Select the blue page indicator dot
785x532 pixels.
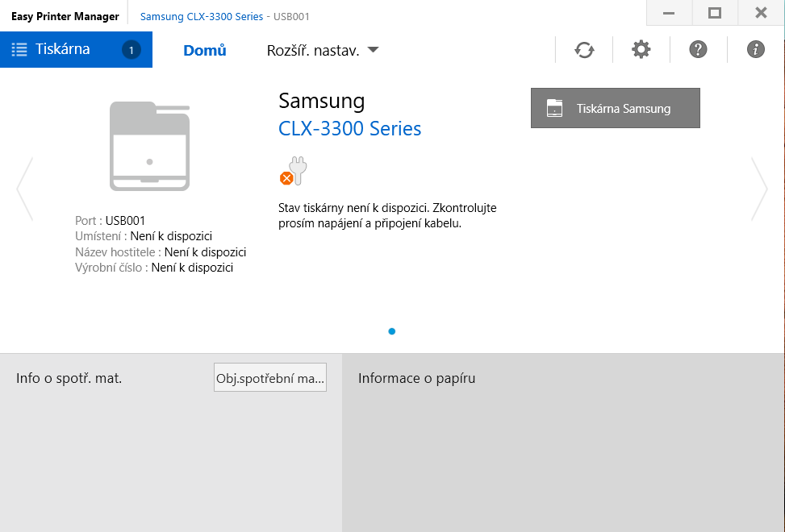[392, 331]
